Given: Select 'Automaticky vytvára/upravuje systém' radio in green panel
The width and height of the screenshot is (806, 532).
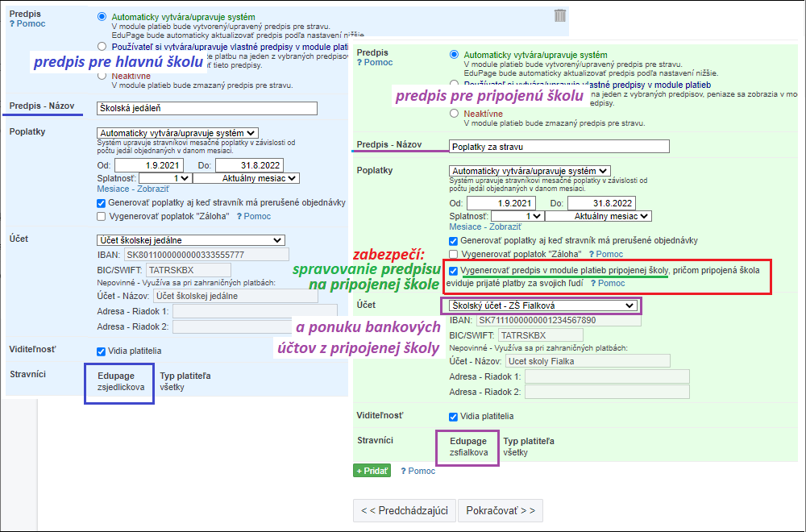Looking at the screenshot, I should [454, 55].
